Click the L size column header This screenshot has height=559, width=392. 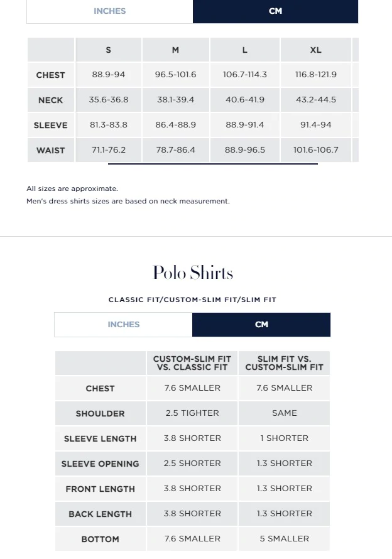pyautogui.click(x=245, y=50)
